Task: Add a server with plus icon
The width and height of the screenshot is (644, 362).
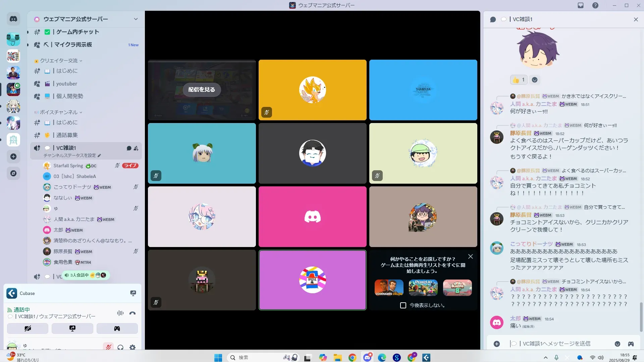Action: (x=13, y=157)
